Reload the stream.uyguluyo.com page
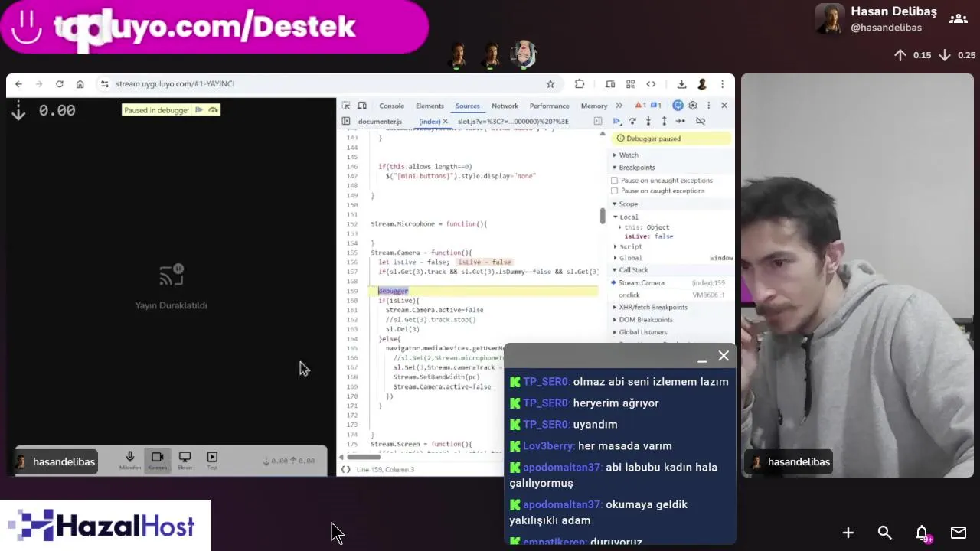This screenshot has height=551, width=980. pyautogui.click(x=59, y=84)
